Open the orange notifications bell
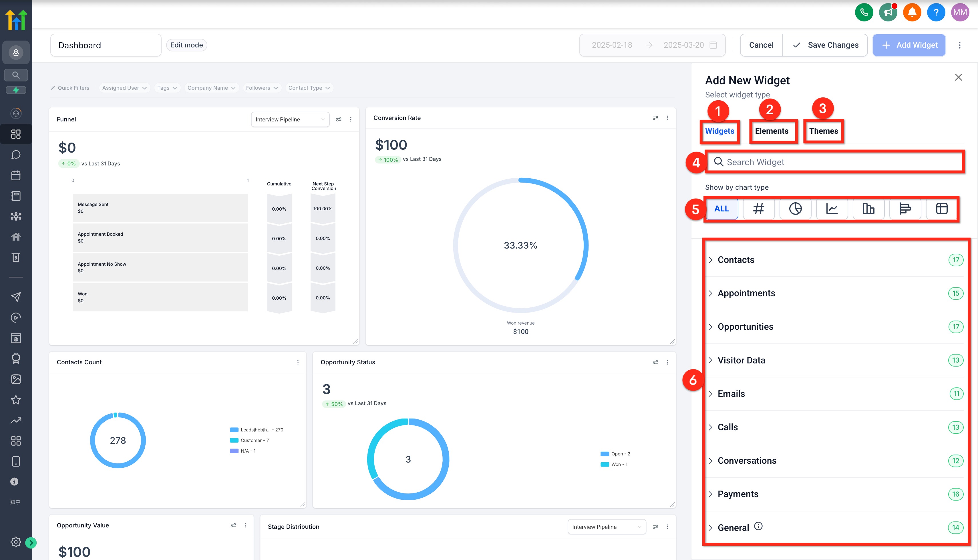978x560 pixels. coord(912,13)
